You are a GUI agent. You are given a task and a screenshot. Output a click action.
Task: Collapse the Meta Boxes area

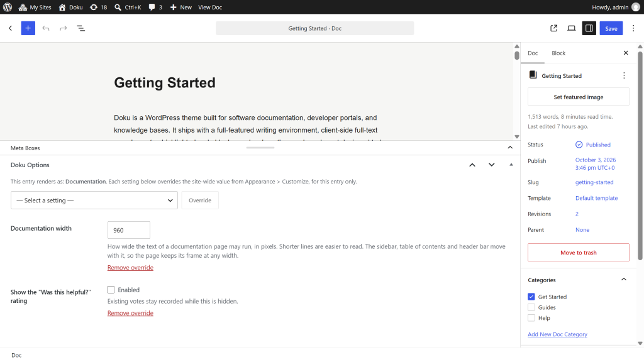510,148
